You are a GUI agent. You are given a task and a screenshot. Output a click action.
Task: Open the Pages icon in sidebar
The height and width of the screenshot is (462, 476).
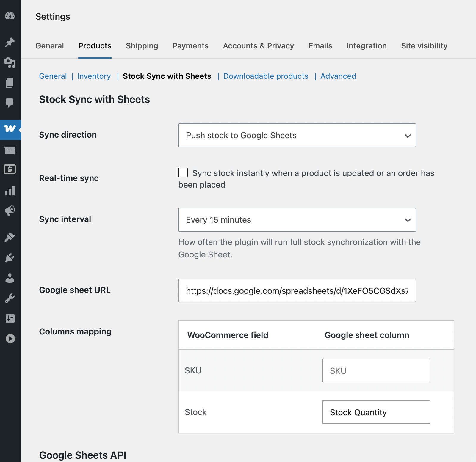click(x=10, y=83)
